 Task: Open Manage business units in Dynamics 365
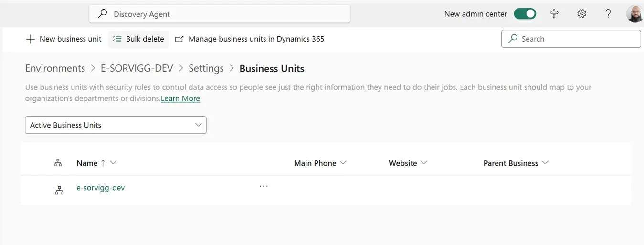point(250,39)
